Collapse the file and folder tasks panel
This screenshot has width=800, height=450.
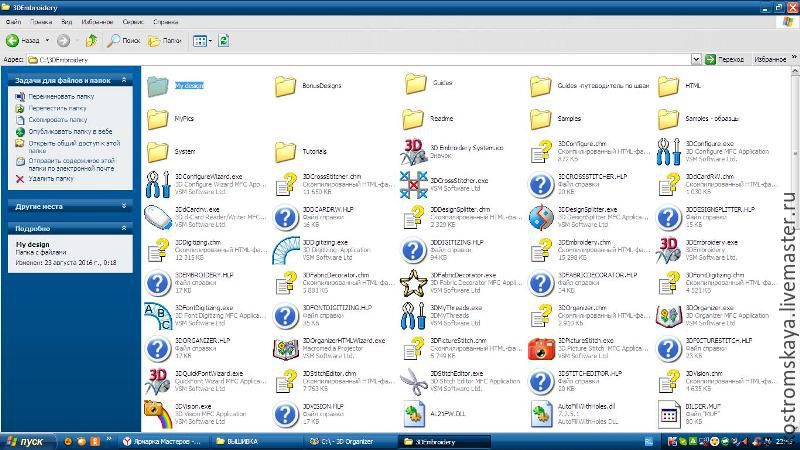click(x=124, y=80)
